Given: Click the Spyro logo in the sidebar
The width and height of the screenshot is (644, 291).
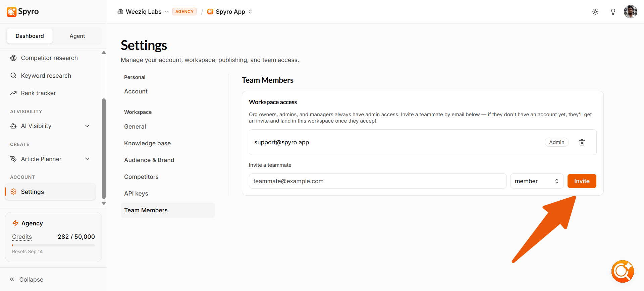Looking at the screenshot, I should coord(22,12).
